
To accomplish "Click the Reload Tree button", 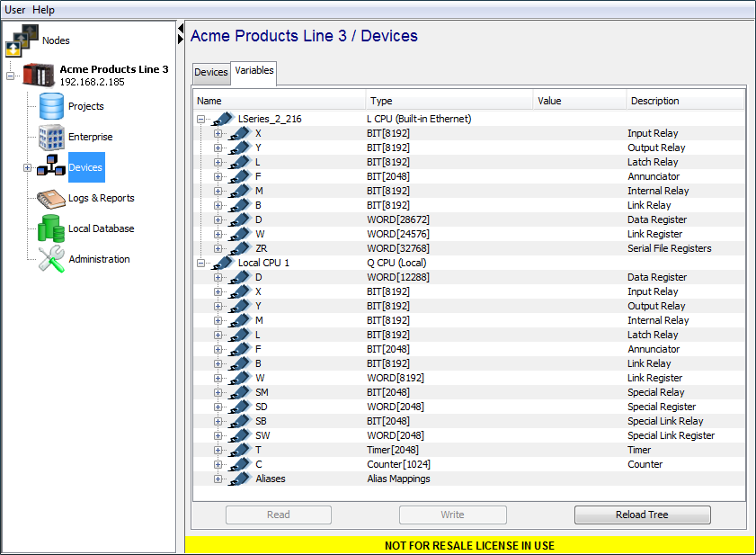I will 642,515.
